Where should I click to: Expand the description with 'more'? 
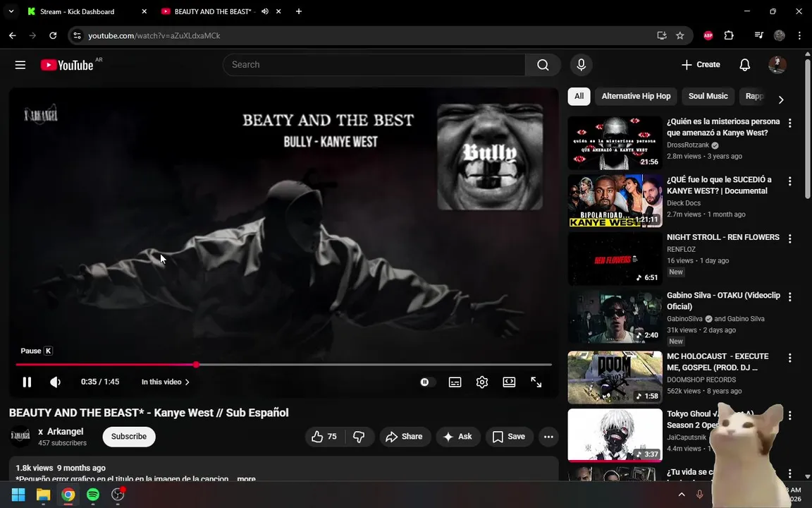247,478
